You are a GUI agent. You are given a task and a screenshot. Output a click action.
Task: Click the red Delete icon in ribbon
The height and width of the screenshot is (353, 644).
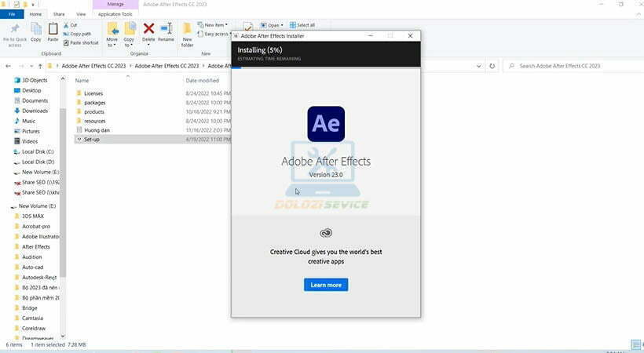[x=148, y=29]
